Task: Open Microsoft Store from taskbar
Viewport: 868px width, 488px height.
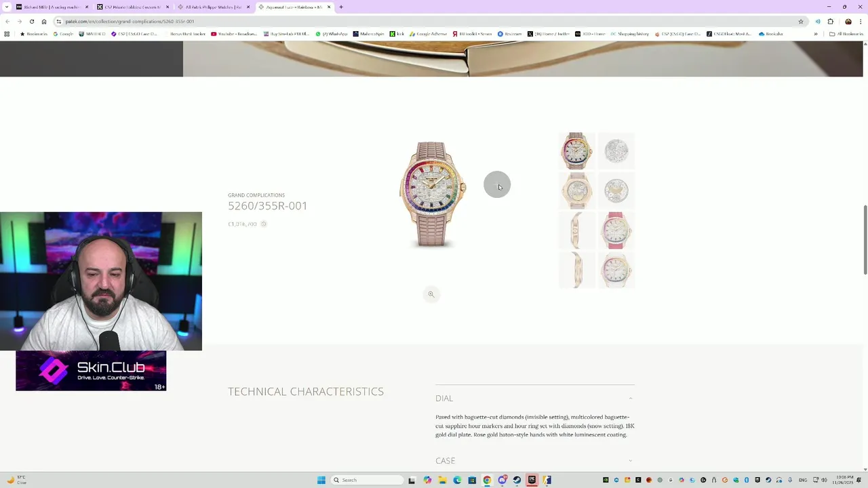Action: coord(472,480)
